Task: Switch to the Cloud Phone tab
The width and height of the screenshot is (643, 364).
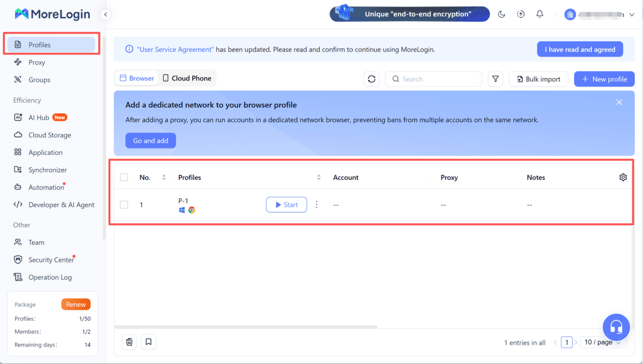Action: pyautogui.click(x=187, y=78)
